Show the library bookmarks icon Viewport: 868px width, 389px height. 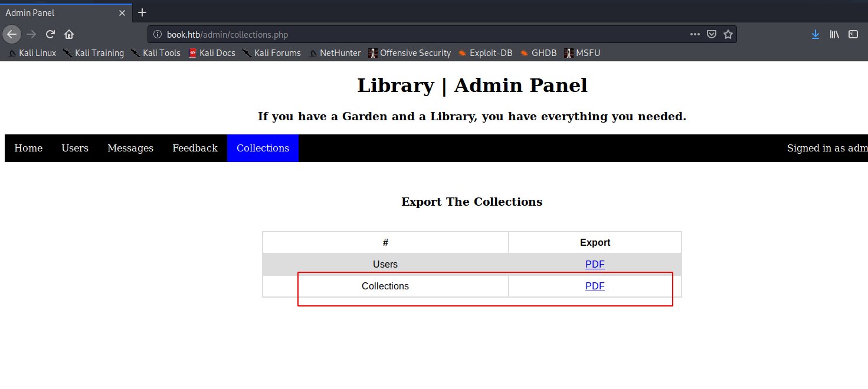(834, 34)
